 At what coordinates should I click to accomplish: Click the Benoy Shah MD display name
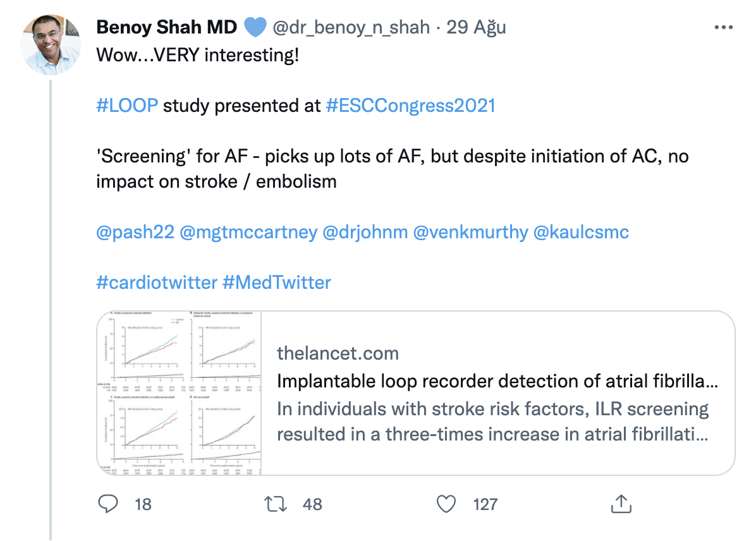166,28
